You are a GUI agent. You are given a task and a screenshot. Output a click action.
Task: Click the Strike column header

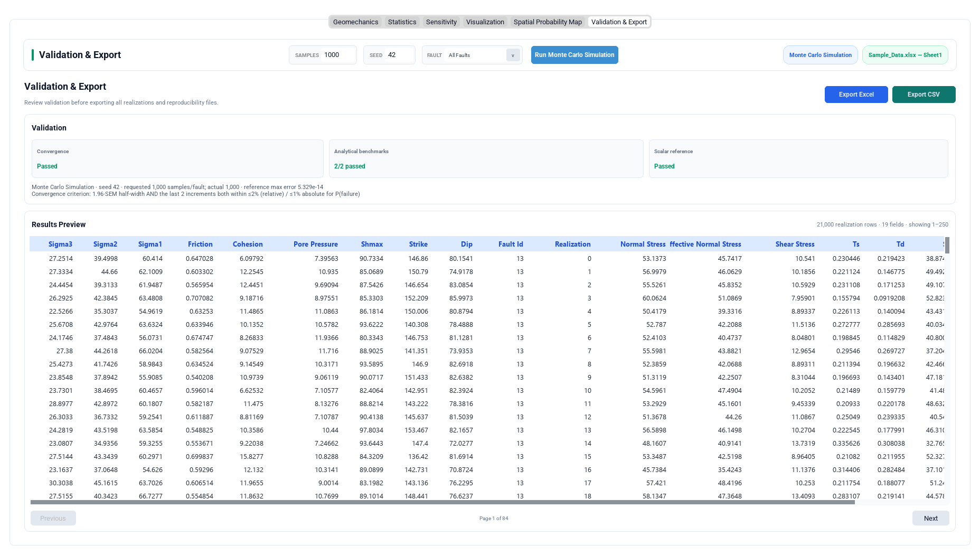coord(418,244)
